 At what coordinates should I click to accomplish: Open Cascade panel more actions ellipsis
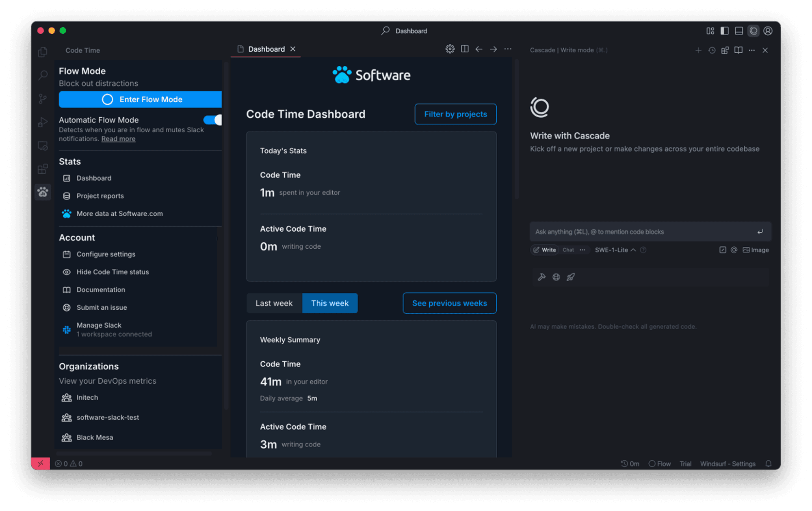(x=752, y=50)
